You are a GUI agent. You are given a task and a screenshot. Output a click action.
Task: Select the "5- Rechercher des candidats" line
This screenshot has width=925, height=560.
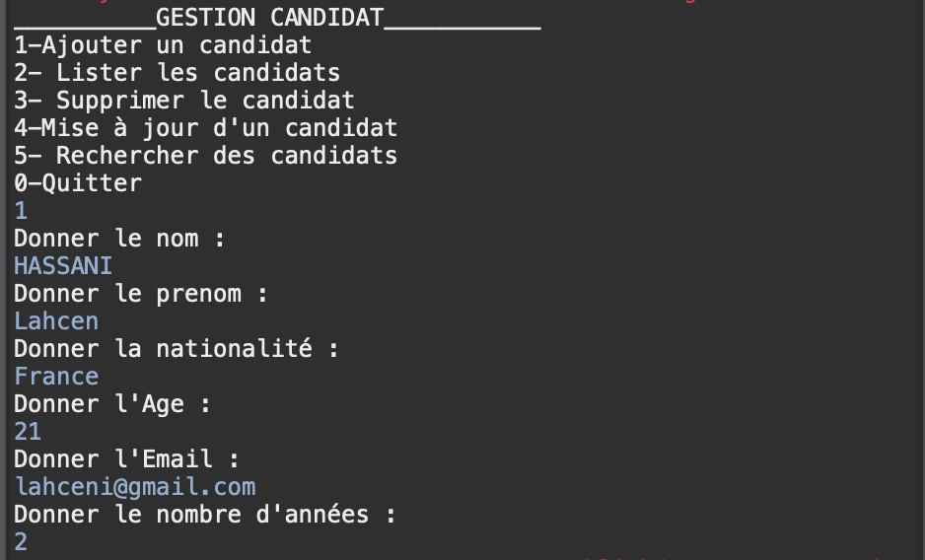point(205,156)
